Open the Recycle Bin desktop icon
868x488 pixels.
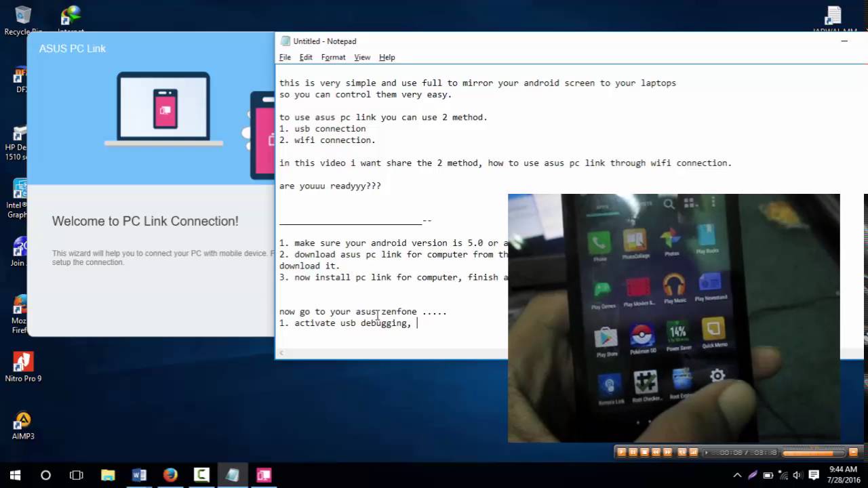point(22,20)
